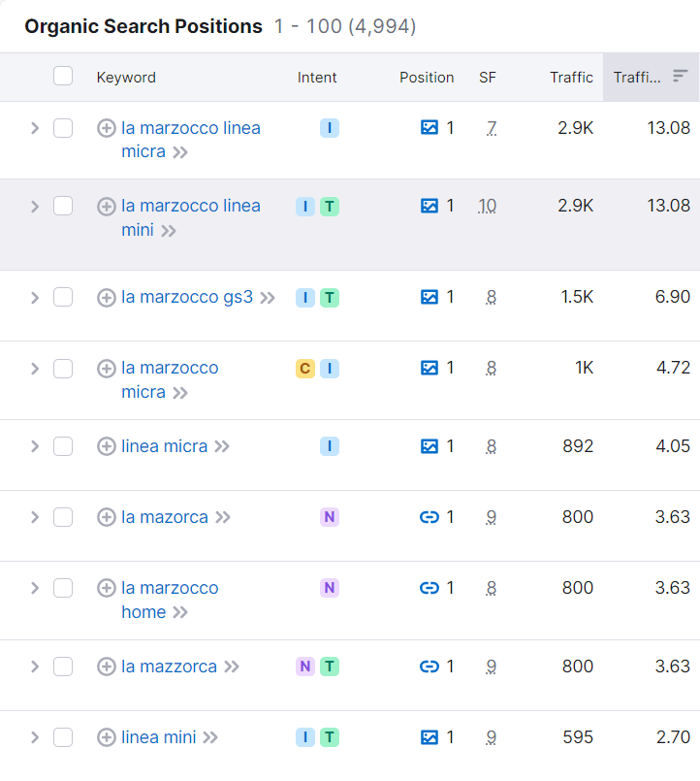700x781 pixels.
Task: Expand the la marzocco linea micra row
Action: (x=34, y=128)
